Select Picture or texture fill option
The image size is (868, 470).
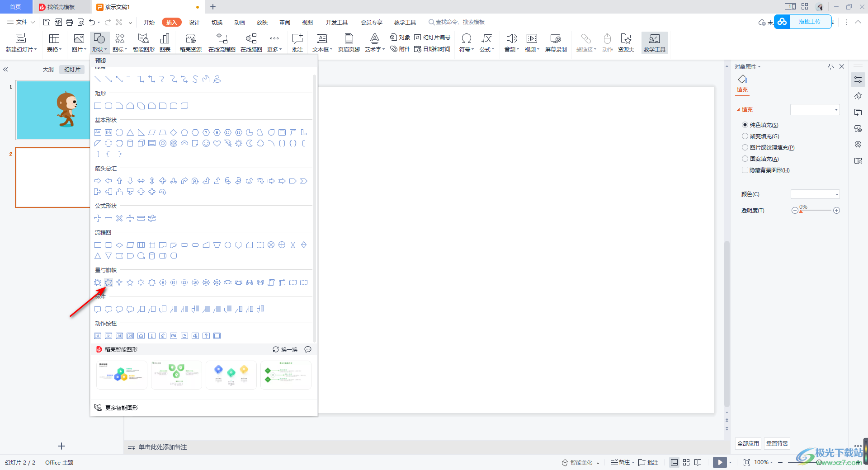click(x=745, y=147)
